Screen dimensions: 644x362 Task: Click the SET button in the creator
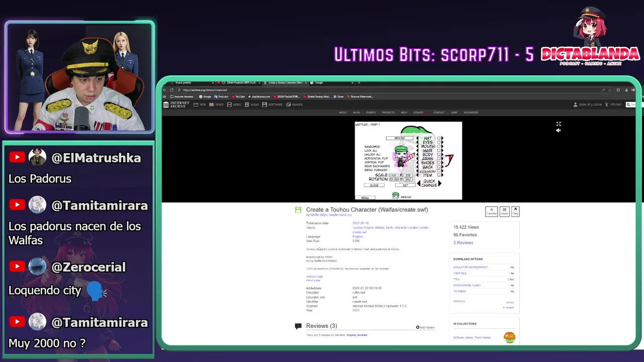coord(405,185)
